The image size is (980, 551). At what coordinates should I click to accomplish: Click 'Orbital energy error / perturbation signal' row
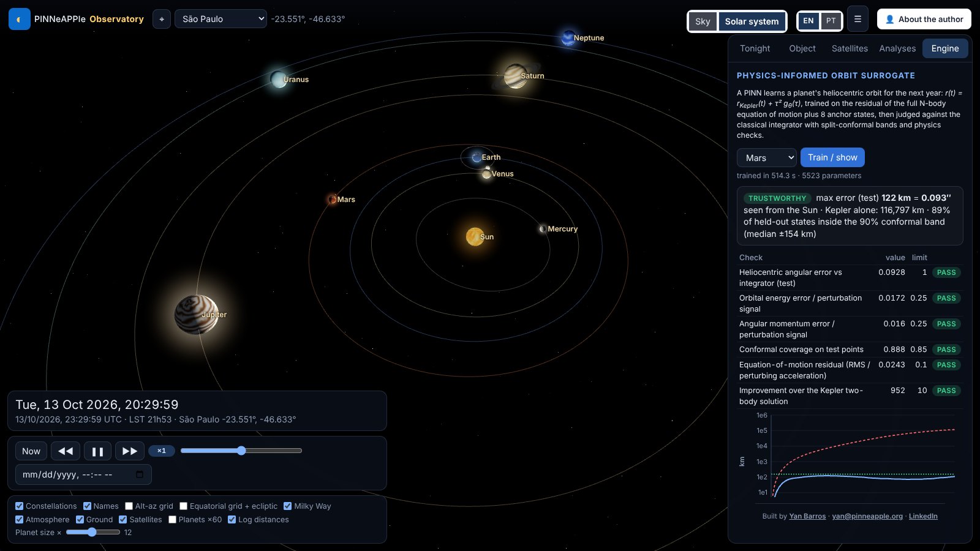point(850,304)
